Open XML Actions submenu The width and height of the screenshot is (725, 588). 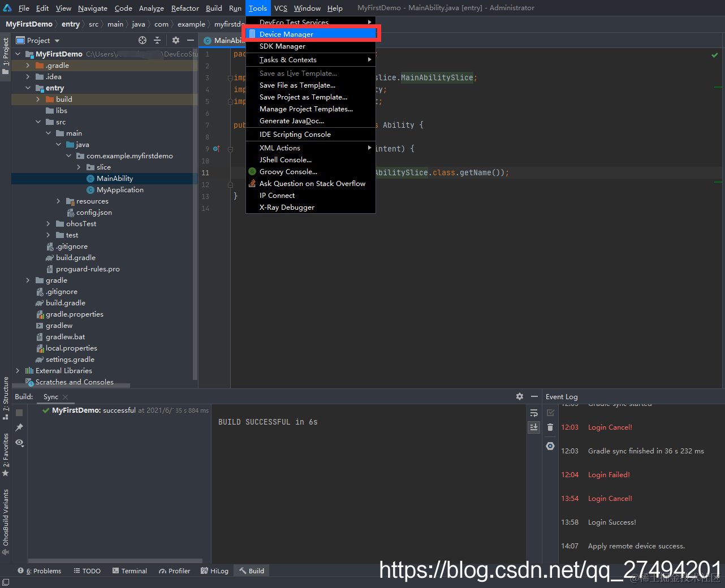click(x=311, y=148)
